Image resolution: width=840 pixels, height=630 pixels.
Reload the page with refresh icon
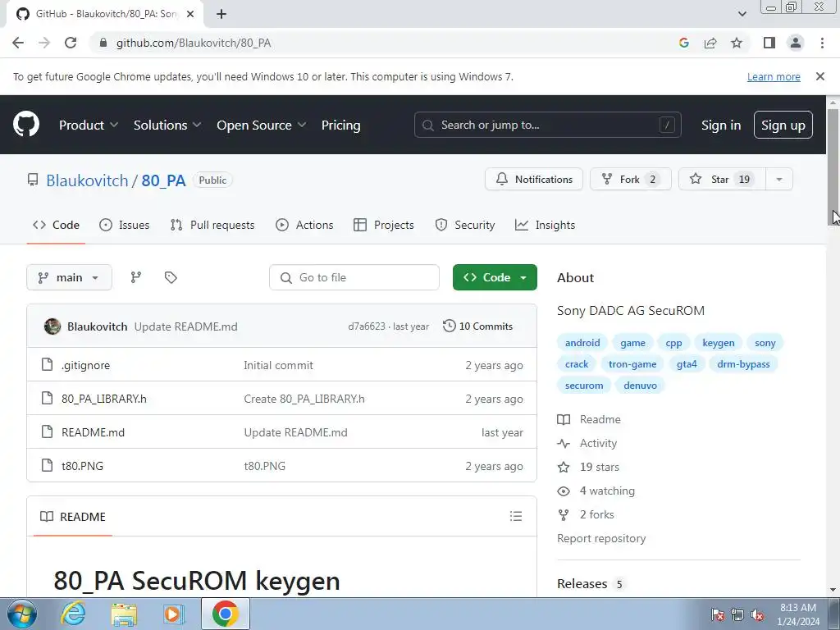tap(71, 43)
